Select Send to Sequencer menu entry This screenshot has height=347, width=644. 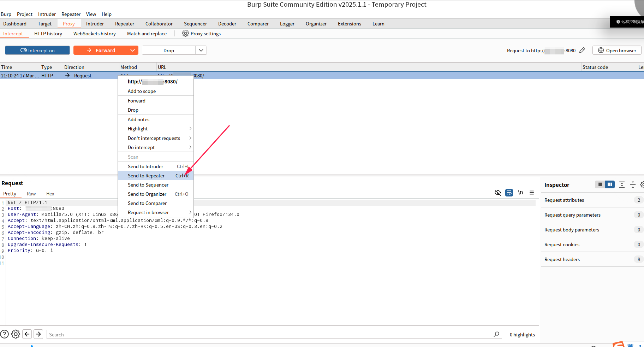click(156, 185)
